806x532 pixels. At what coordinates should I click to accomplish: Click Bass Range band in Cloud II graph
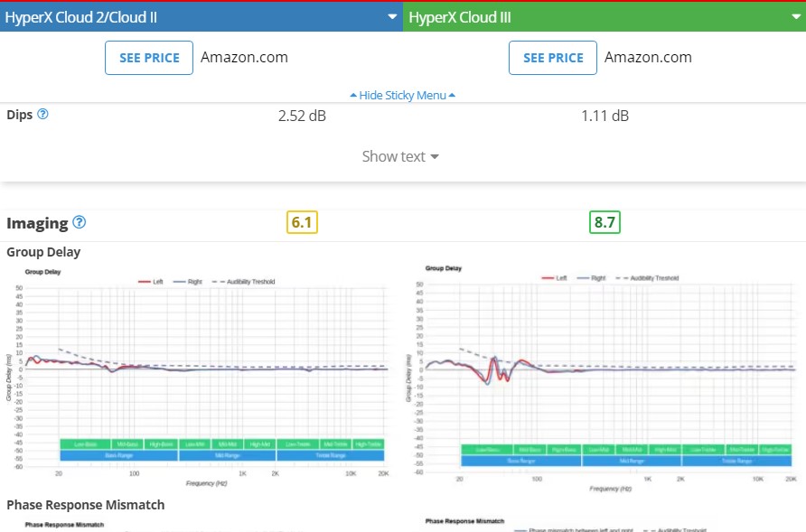pos(118,455)
